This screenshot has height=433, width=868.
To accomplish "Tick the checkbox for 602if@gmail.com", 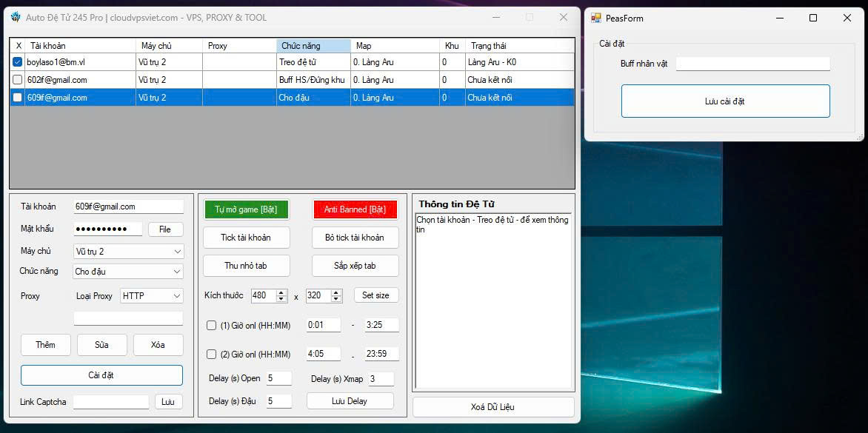I will pyautogui.click(x=18, y=80).
